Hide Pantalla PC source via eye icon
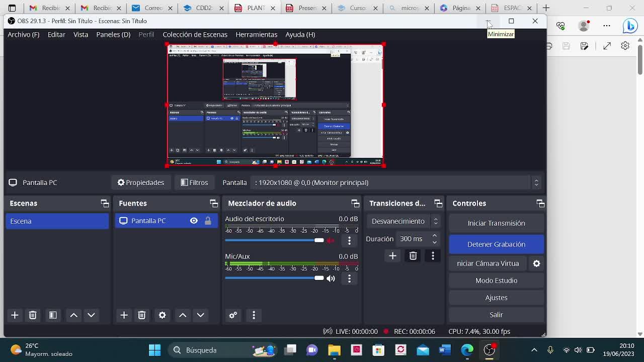644x362 pixels. coord(194,221)
